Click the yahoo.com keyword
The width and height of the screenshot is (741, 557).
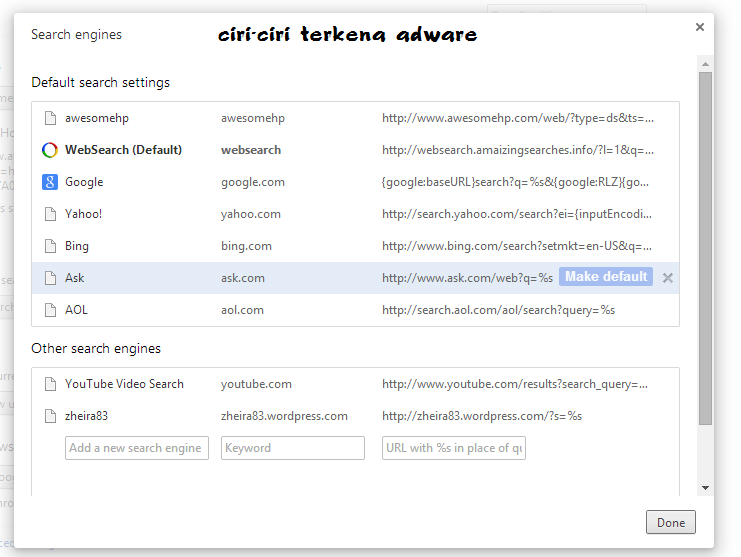click(251, 214)
